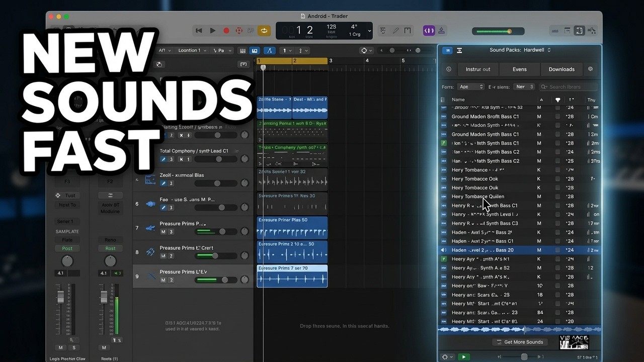Viewport: 644px width, 362px height.
Task: Click the rewind to beginning transport button
Action: [199, 31]
